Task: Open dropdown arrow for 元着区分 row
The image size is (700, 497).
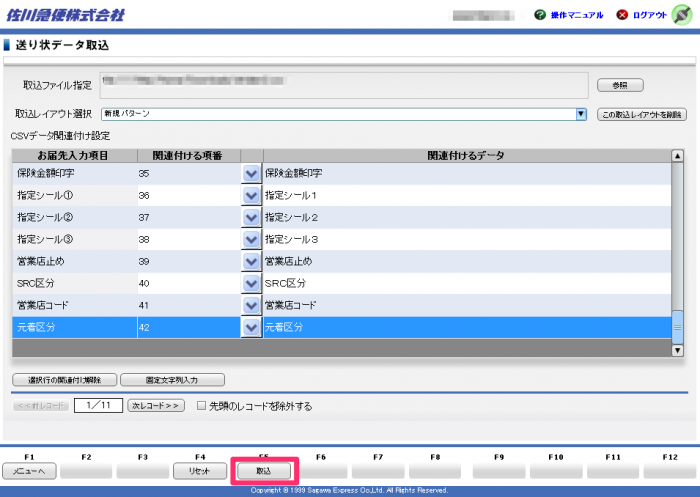Action: pyautogui.click(x=251, y=327)
